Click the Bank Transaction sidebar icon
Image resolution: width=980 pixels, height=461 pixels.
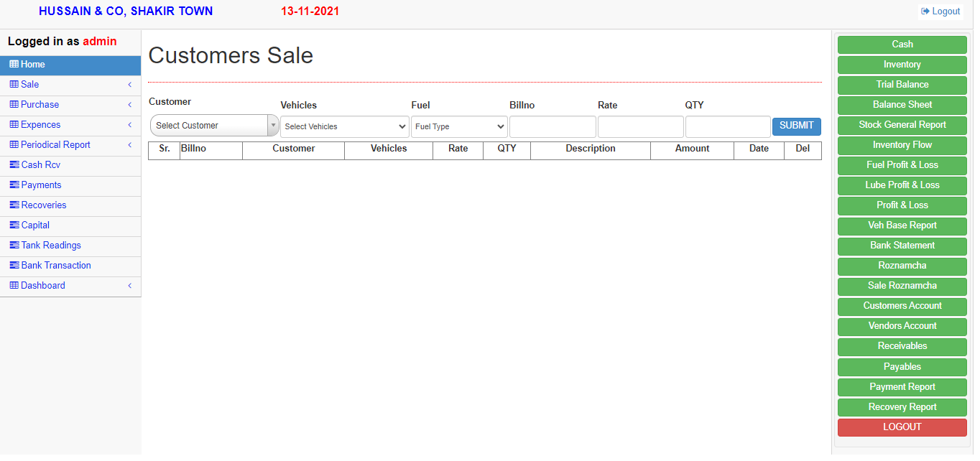(14, 266)
